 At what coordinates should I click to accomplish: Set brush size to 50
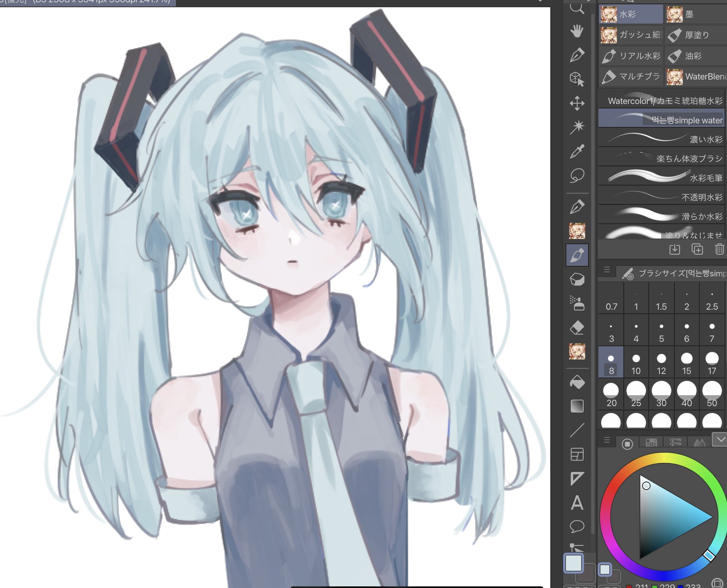[x=712, y=394]
